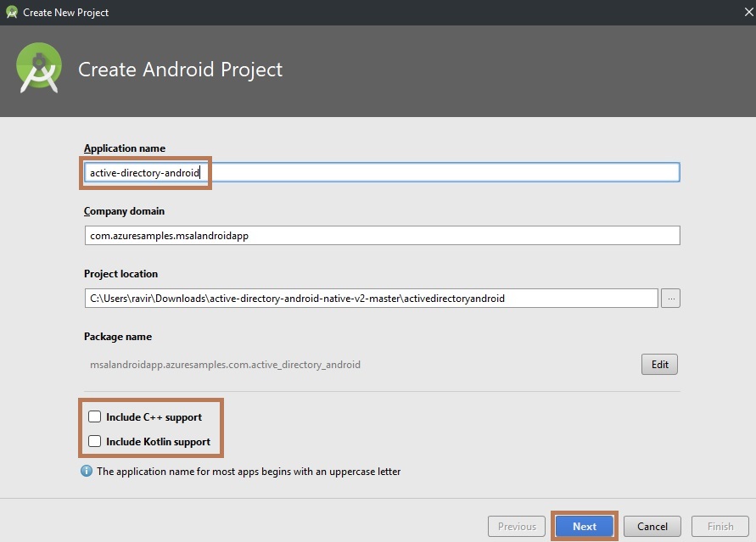
Task: Click the large Android Studio logo
Action: pyautogui.click(x=39, y=69)
